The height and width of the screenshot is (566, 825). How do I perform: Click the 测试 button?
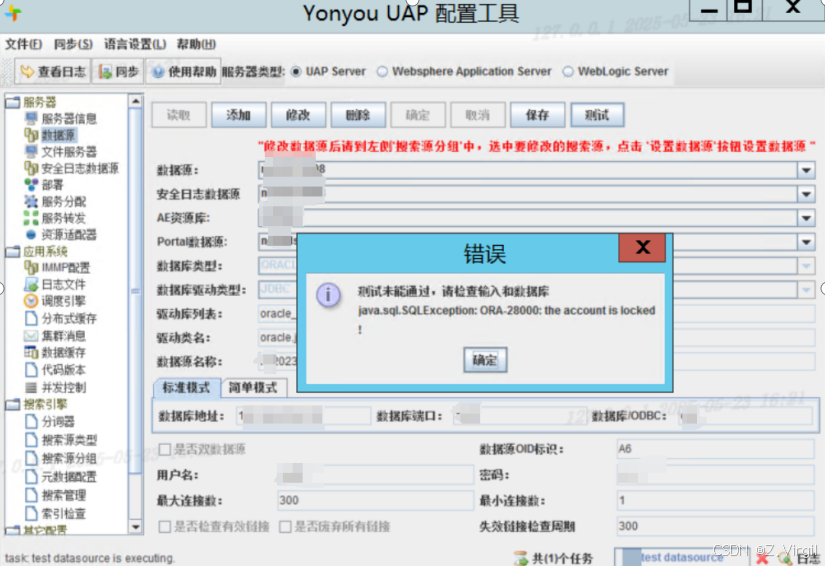[x=597, y=115]
